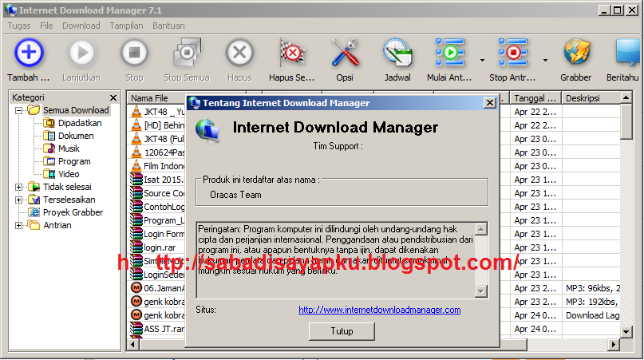The image size is (644, 360).
Task: Select Proyek Grabber item
Action: (73, 212)
